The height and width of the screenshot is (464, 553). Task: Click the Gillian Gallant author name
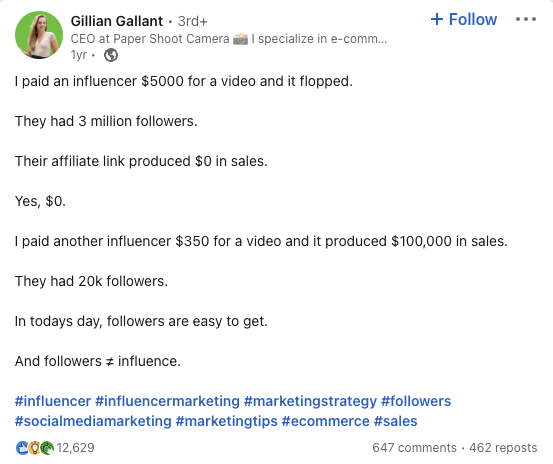click(117, 21)
